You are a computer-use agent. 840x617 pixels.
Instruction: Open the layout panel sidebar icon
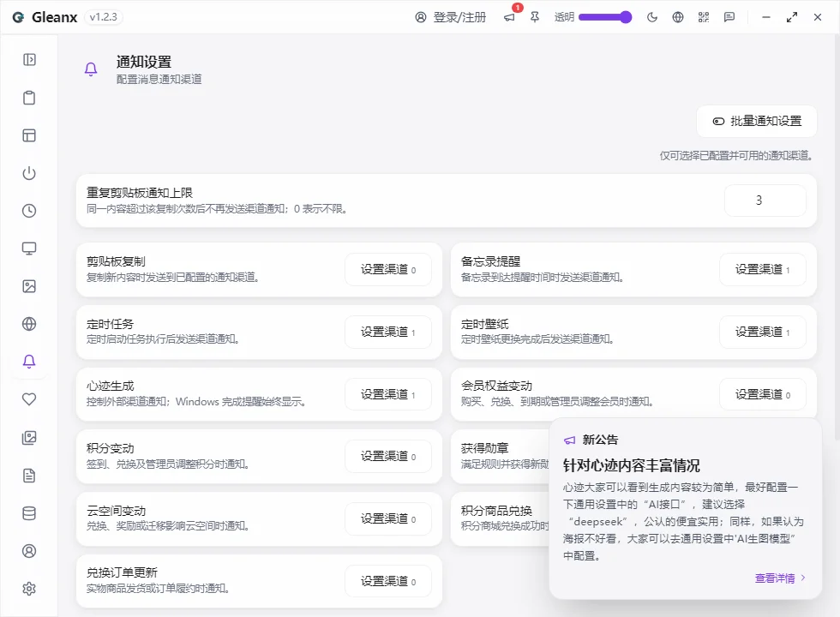pyautogui.click(x=29, y=135)
